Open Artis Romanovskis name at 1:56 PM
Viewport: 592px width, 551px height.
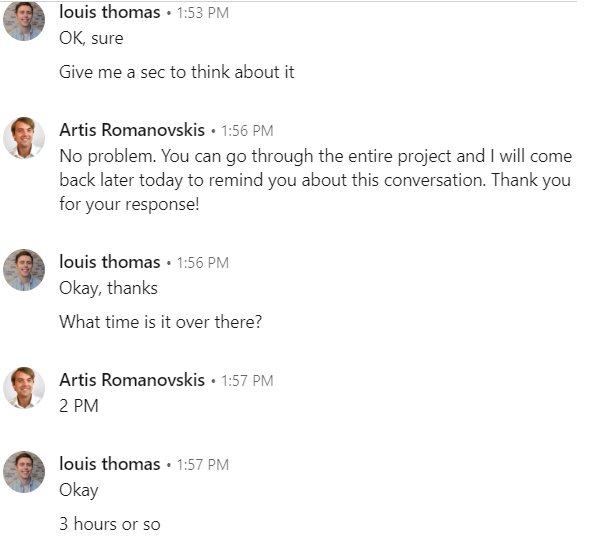(132, 130)
